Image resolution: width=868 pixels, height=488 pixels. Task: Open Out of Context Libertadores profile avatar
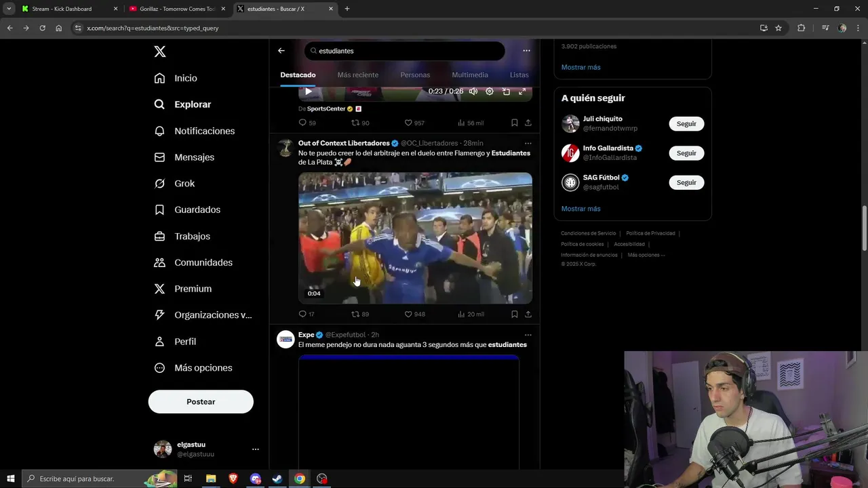[x=285, y=148]
